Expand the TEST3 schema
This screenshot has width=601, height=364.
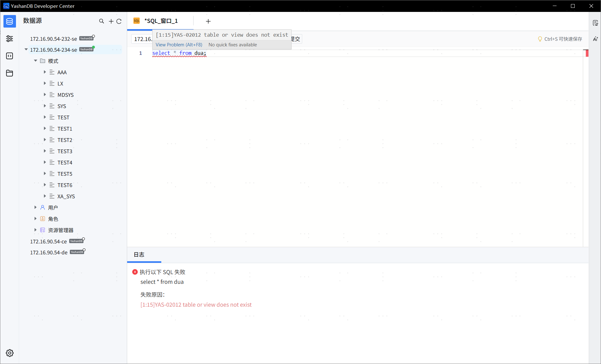click(45, 151)
